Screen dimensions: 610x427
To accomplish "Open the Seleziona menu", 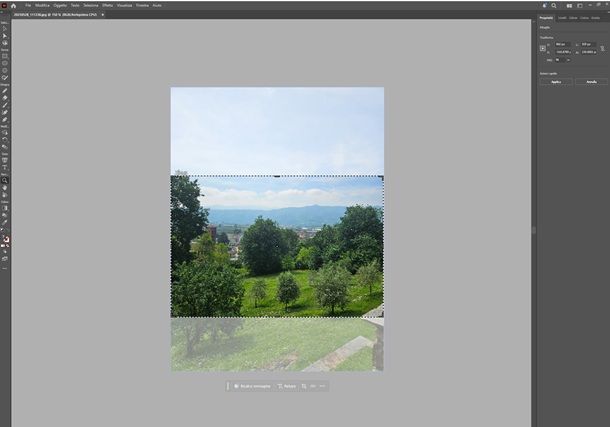I will click(91, 6).
